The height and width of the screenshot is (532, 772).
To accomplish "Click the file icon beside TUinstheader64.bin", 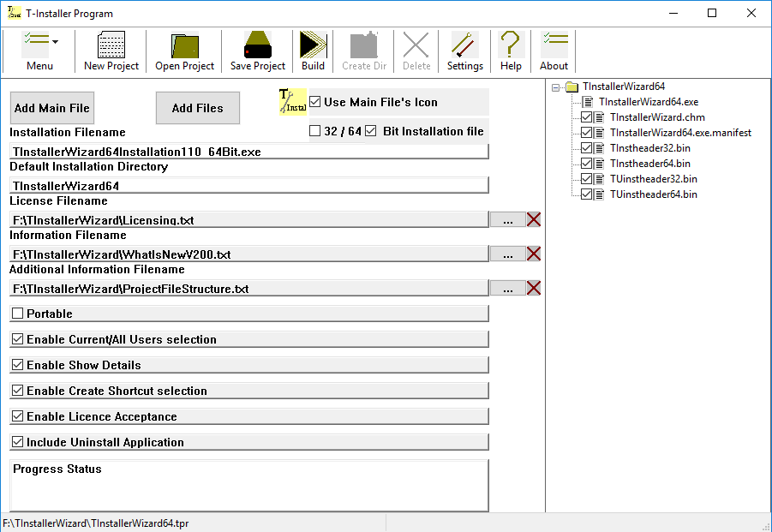I will 599,194.
